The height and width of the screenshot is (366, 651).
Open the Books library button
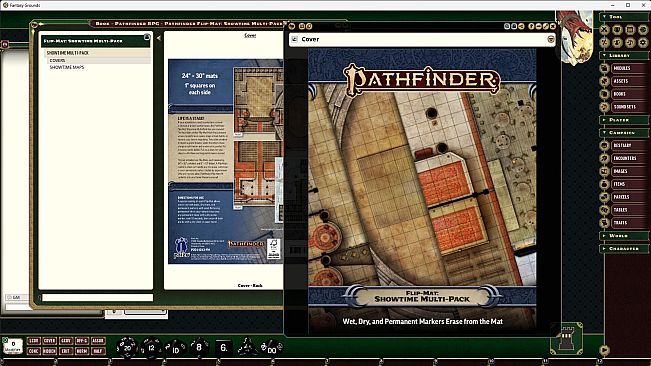pyautogui.click(x=630, y=94)
